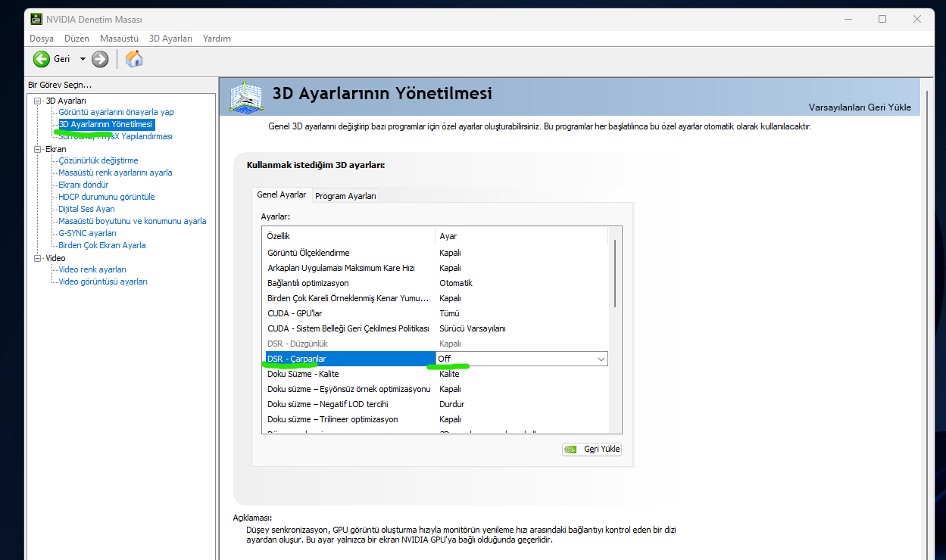Open G-SYNC ayarları
Image resolution: width=946 pixels, height=560 pixels.
click(87, 233)
